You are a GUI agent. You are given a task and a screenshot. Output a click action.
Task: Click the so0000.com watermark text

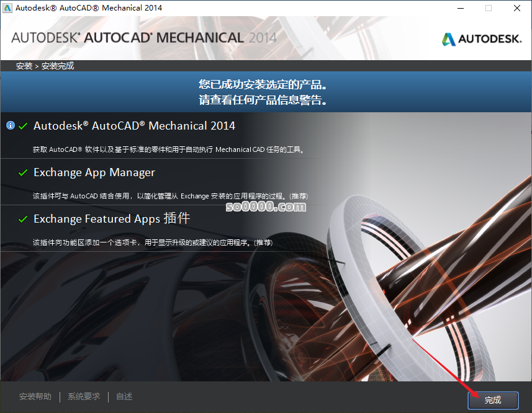[266, 206]
